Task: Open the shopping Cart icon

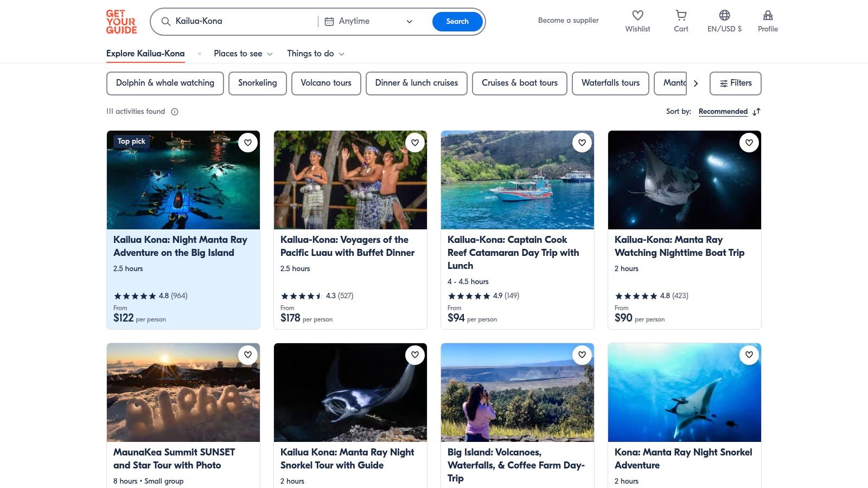Action: click(x=681, y=16)
